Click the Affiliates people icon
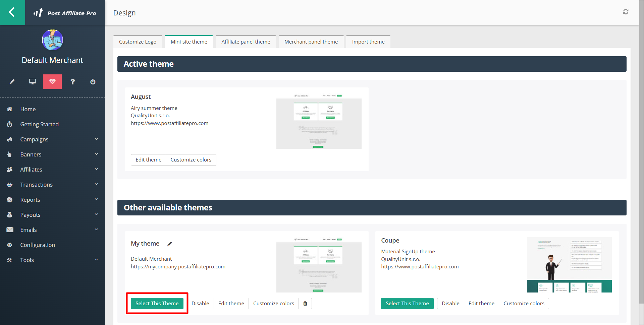The height and width of the screenshot is (325, 644). 10,170
